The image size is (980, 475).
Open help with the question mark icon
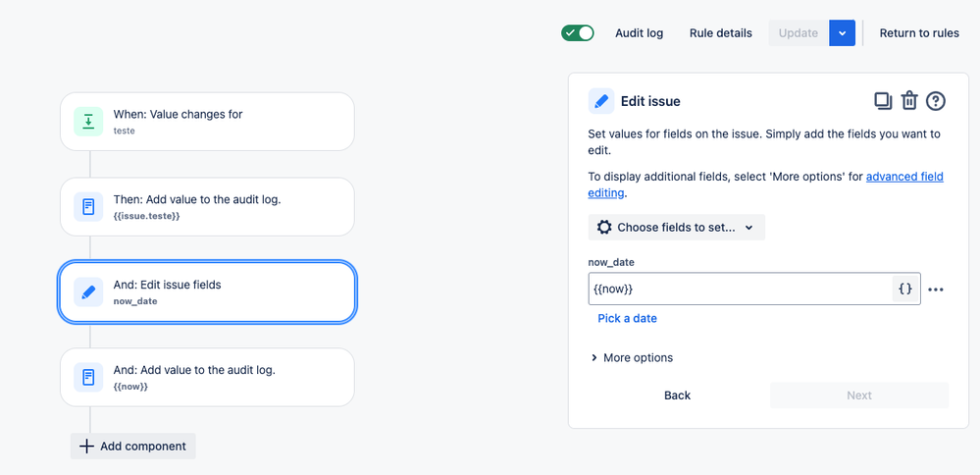coord(935,101)
